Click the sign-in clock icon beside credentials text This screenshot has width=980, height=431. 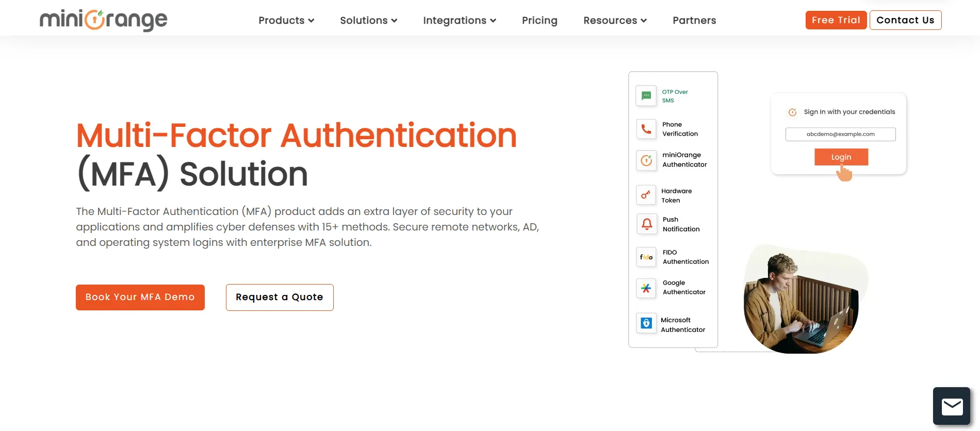(x=792, y=112)
